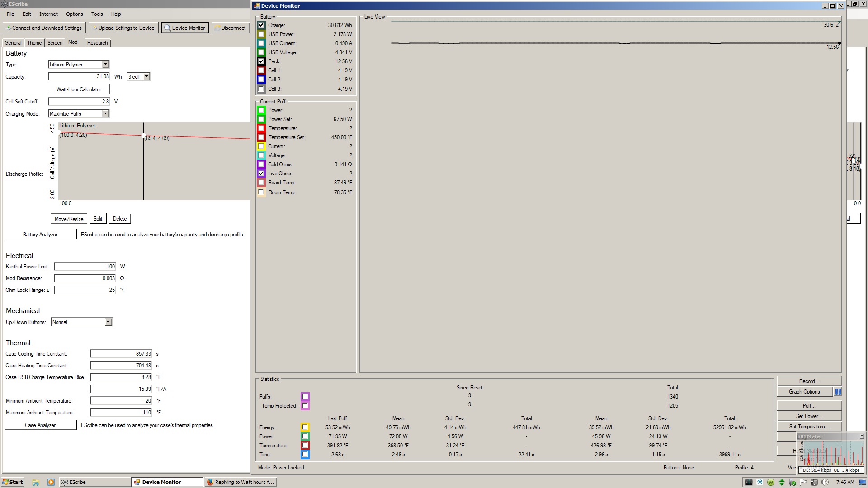This screenshot has width=868, height=488.
Task: Click the Set Temperature button
Action: (809, 427)
